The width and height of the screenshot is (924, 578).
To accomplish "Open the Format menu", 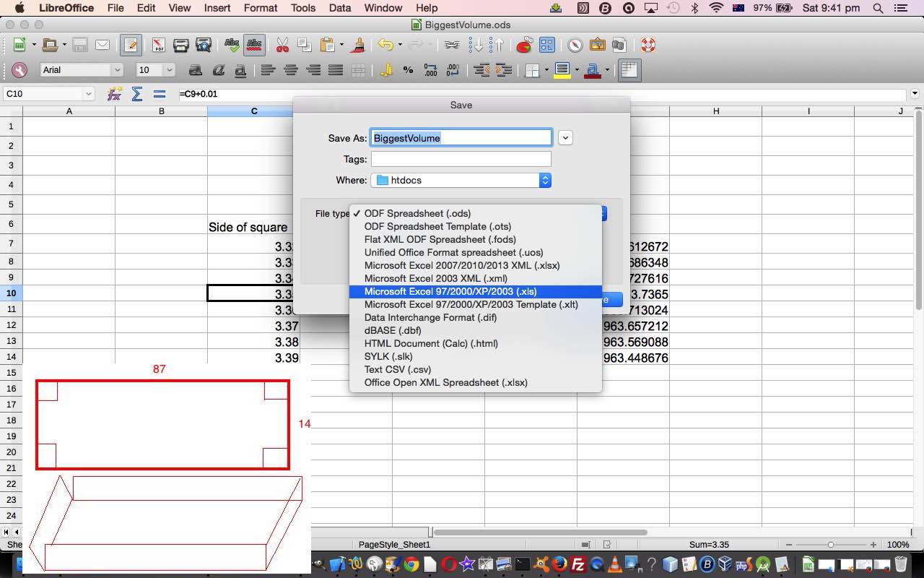I will (x=261, y=8).
